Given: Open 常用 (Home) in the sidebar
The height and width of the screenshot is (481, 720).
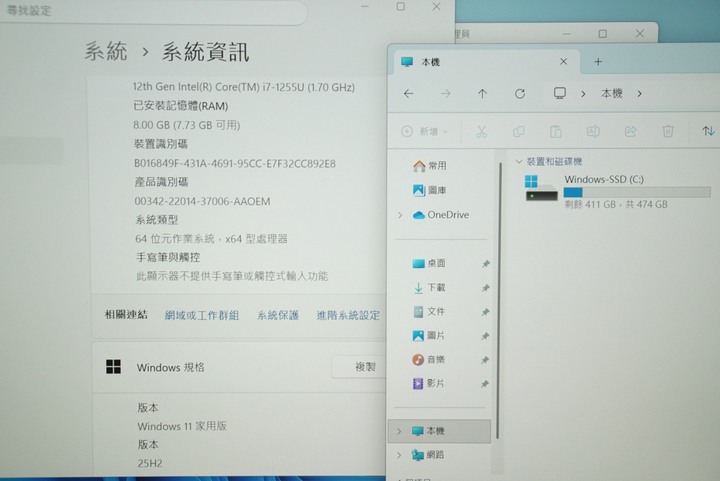Looking at the screenshot, I should (430, 166).
